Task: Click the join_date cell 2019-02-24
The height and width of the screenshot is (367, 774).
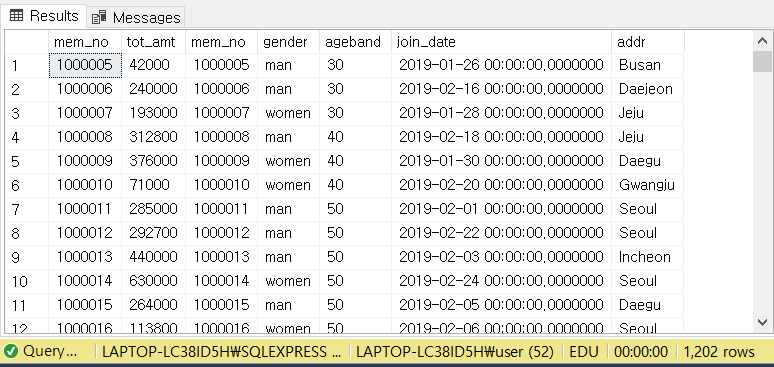Action: (502, 282)
